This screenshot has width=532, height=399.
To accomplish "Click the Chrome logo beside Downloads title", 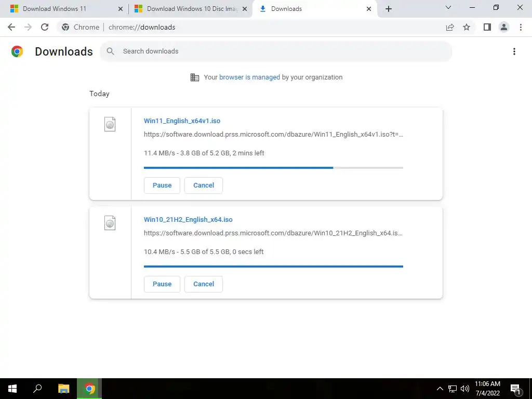I will [x=17, y=51].
